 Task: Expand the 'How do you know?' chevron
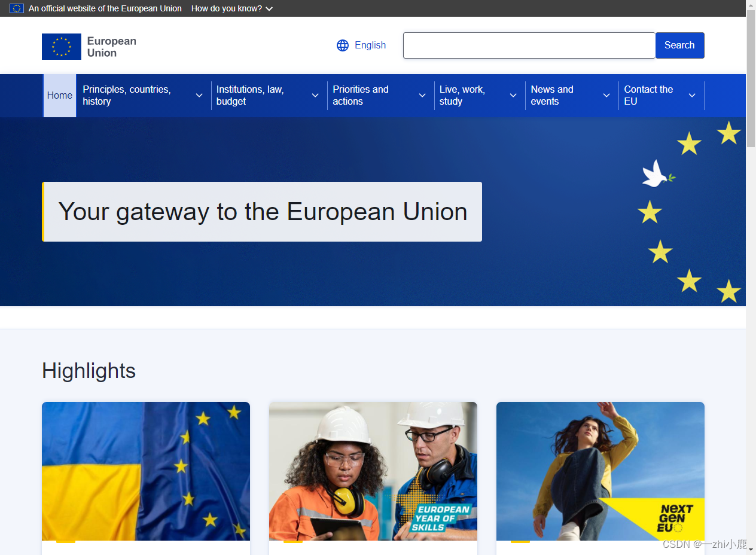[x=269, y=9]
